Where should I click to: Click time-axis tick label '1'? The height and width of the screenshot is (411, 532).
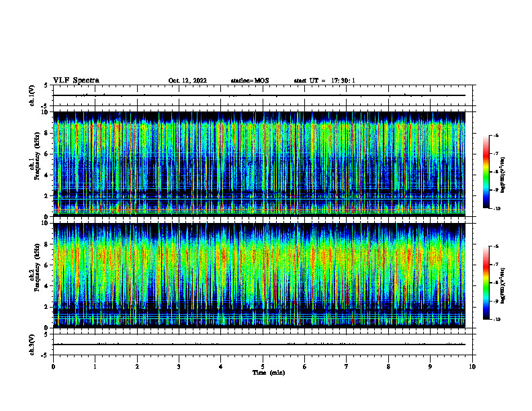click(x=95, y=367)
